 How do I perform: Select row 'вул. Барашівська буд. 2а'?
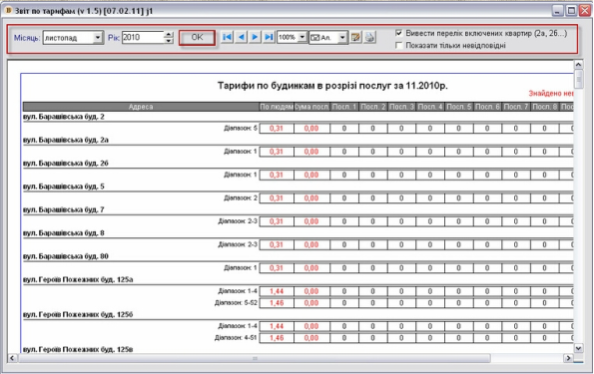66,140
